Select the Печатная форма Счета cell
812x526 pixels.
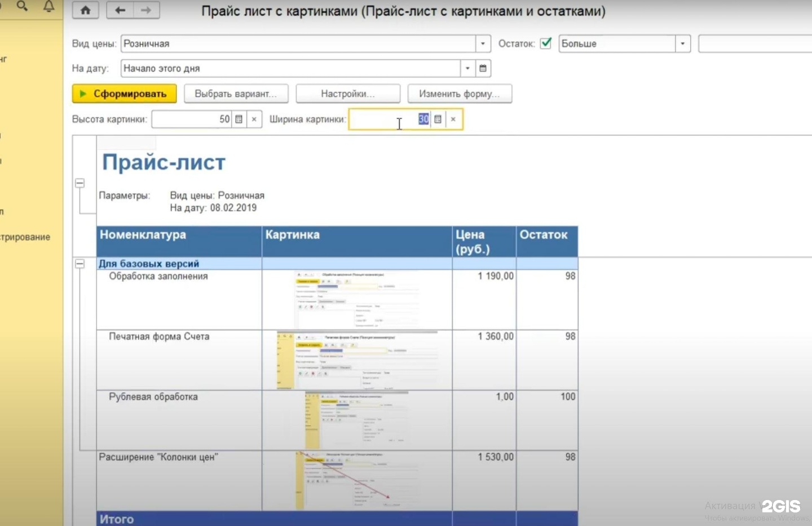[x=179, y=360]
